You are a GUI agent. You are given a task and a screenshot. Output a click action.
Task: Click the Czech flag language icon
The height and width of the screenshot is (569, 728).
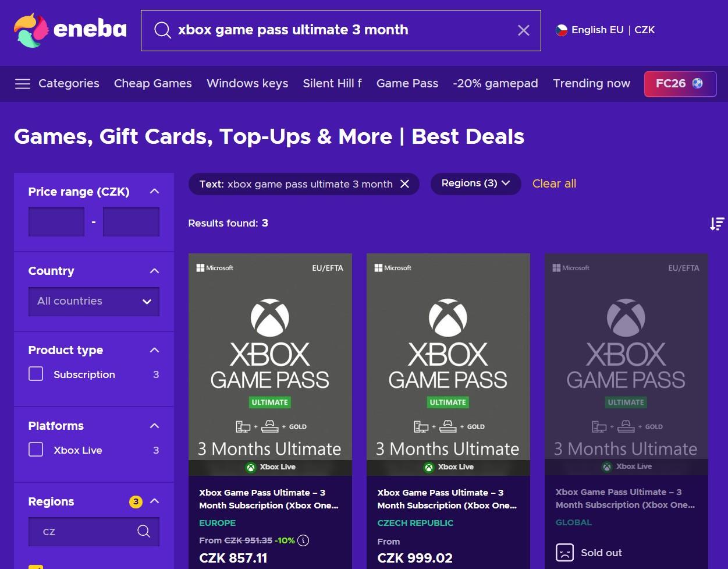click(562, 30)
